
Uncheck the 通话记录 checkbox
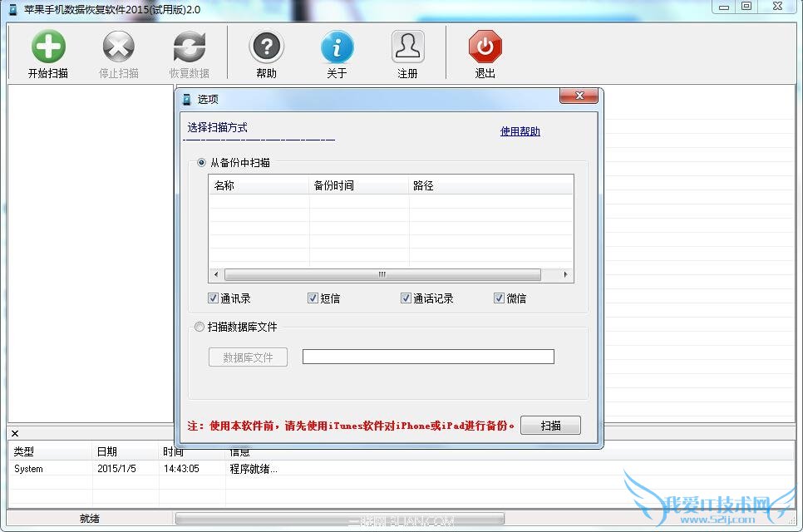(x=406, y=298)
